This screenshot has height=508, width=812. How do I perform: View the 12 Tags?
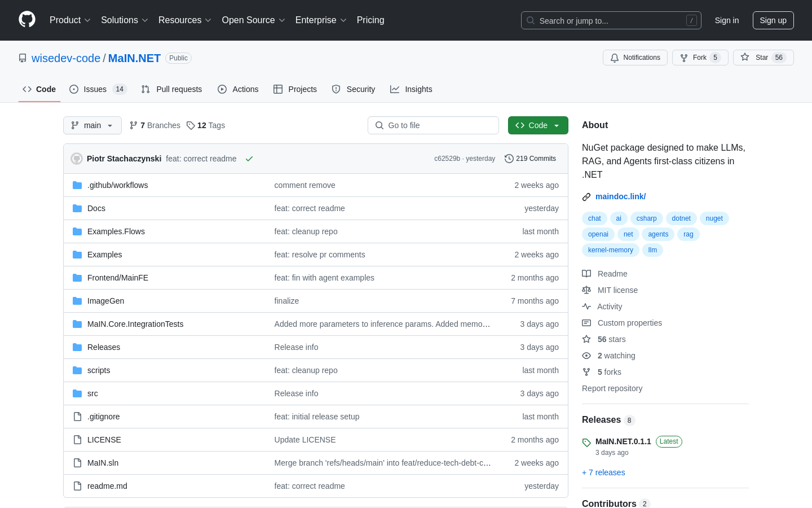[206, 125]
